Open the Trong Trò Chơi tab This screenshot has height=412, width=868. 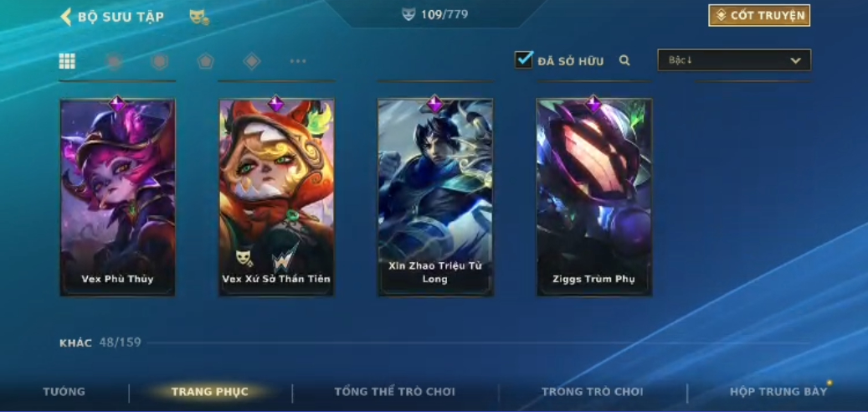(x=593, y=392)
